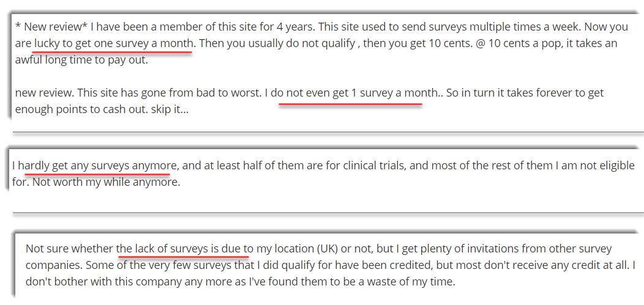The height and width of the screenshot is (305, 644).
Task: Click the underlined text "the lack of surveys is due to"
Action: 185,249
